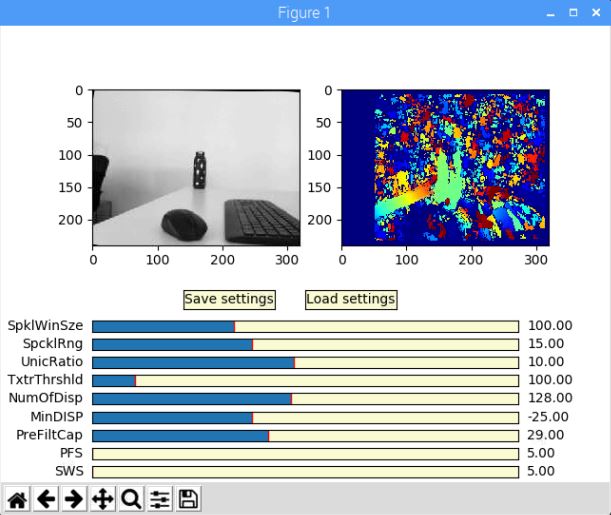
Task: Click the SpcklRng slider bar
Action: click(305, 344)
